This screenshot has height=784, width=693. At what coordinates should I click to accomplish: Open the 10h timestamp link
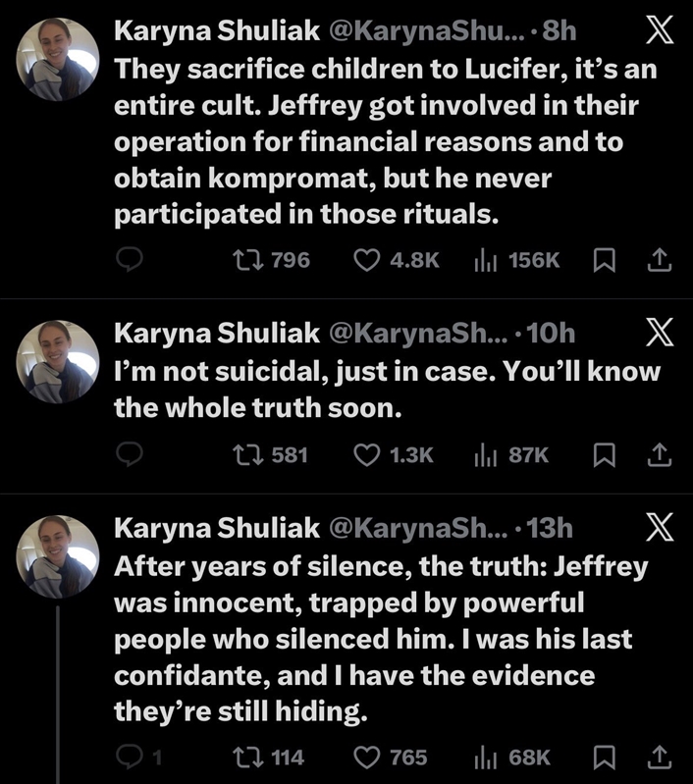[551, 333]
